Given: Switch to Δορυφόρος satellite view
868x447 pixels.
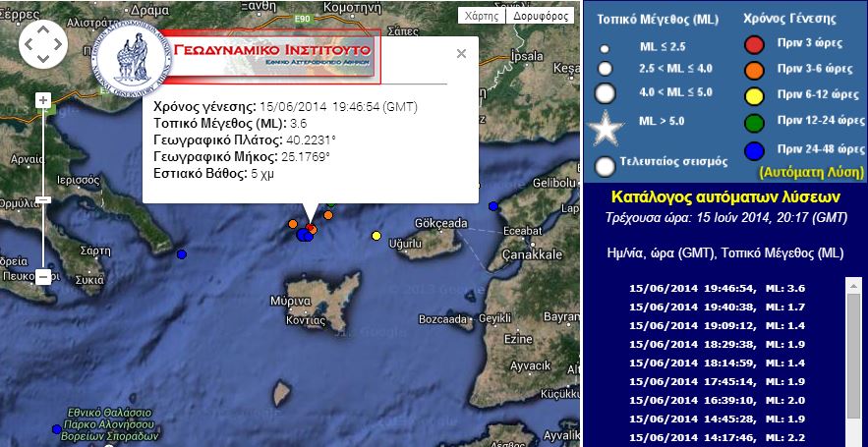Looking at the screenshot, I should [x=541, y=16].
